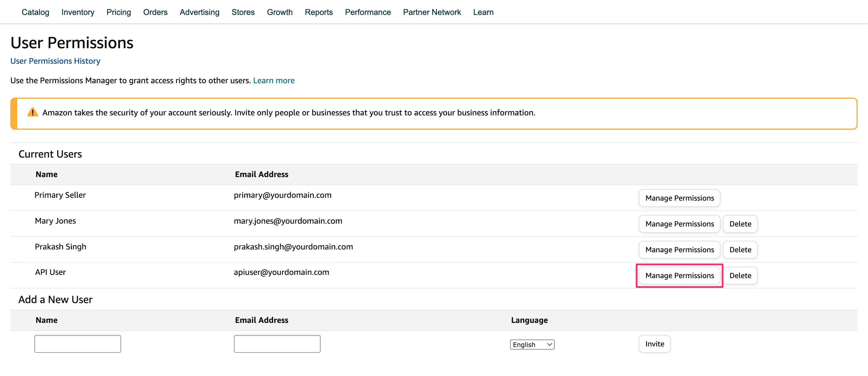The height and width of the screenshot is (376, 868).
Task: Manage Permissions for Mary Jones
Action: click(679, 224)
